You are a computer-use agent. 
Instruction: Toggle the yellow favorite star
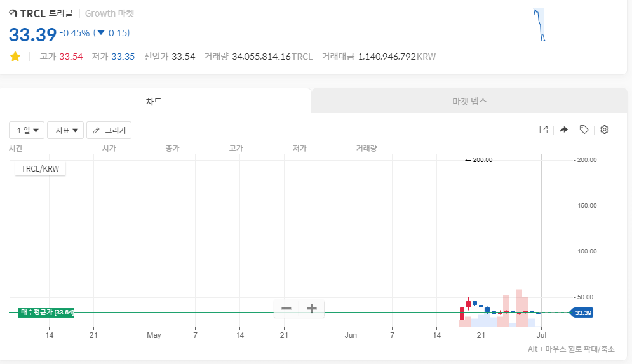(x=15, y=57)
